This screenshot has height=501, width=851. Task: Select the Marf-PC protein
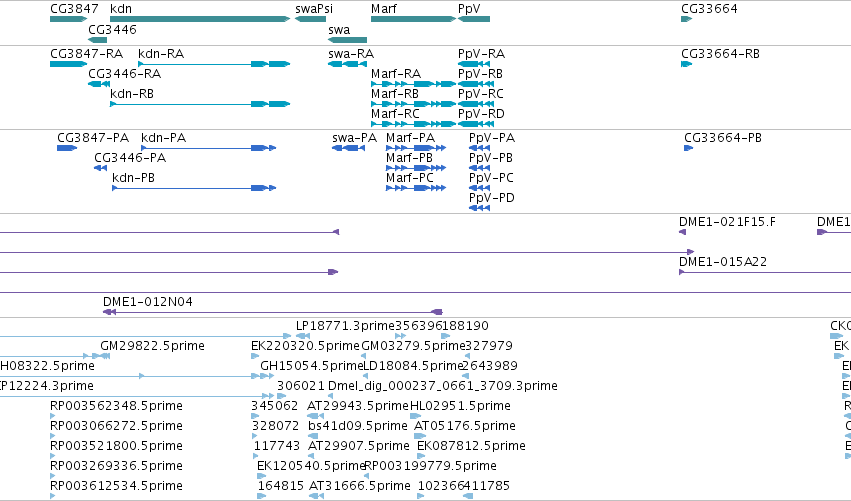[x=410, y=178]
